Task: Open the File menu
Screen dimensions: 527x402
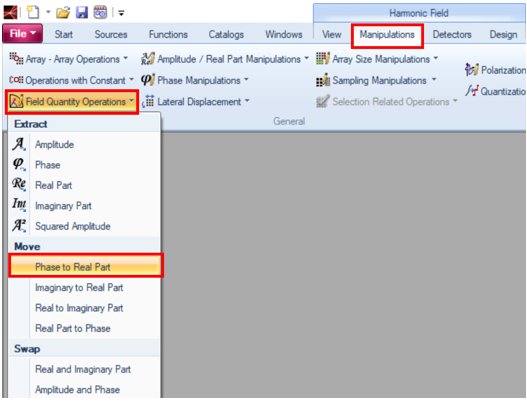Action: (23, 34)
